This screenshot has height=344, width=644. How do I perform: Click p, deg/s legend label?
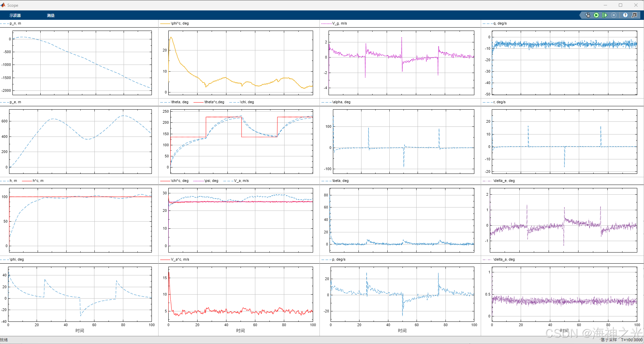point(339,260)
